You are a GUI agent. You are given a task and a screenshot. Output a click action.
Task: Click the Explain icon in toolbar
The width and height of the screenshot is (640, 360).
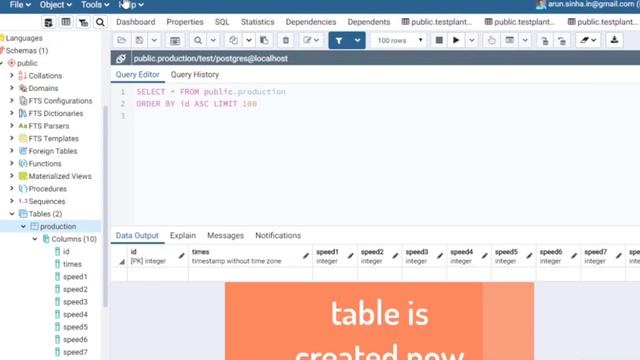(x=492, y=40)
